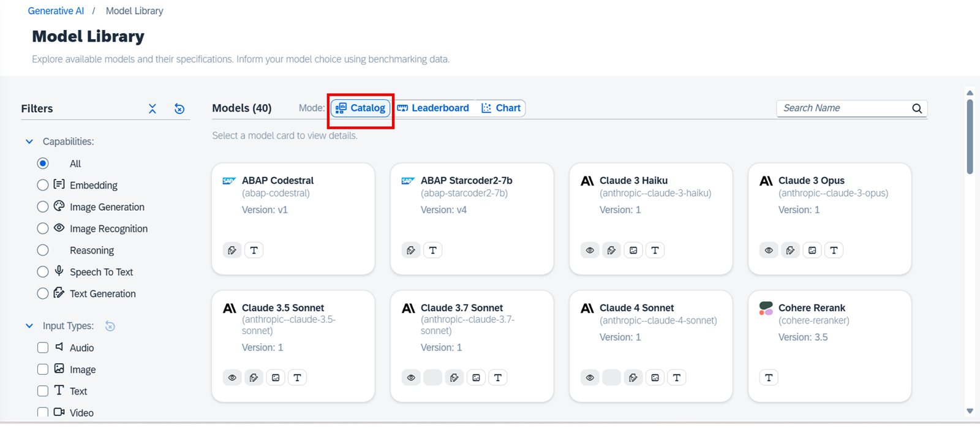
Task: Click the scrollbar up arrow
Action: [x=970, y=92]
